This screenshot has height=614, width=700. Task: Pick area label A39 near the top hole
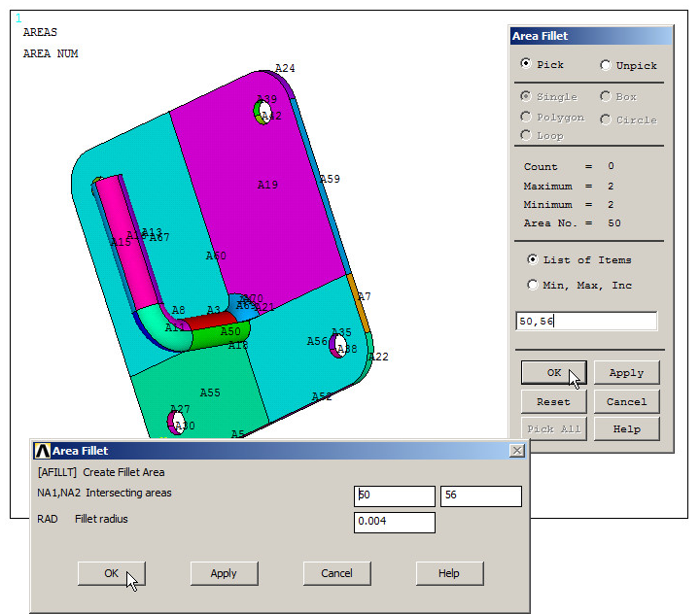(x=267, y=99)
